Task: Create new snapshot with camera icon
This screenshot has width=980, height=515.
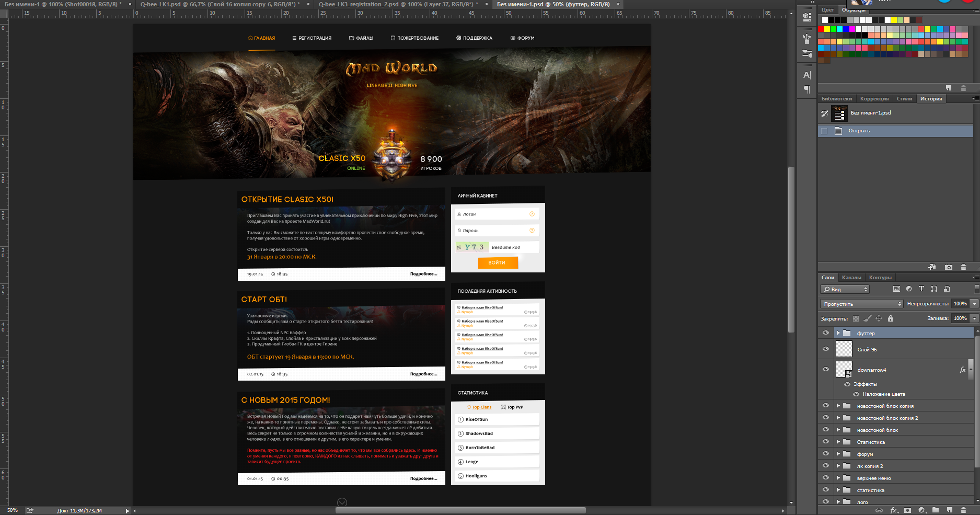Action: (x=949, y=267)
